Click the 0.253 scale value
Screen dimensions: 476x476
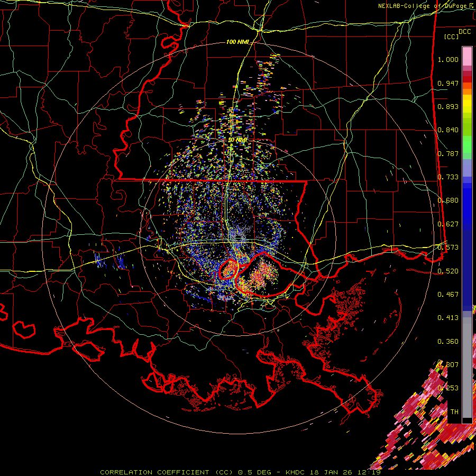tap(448, 388)
